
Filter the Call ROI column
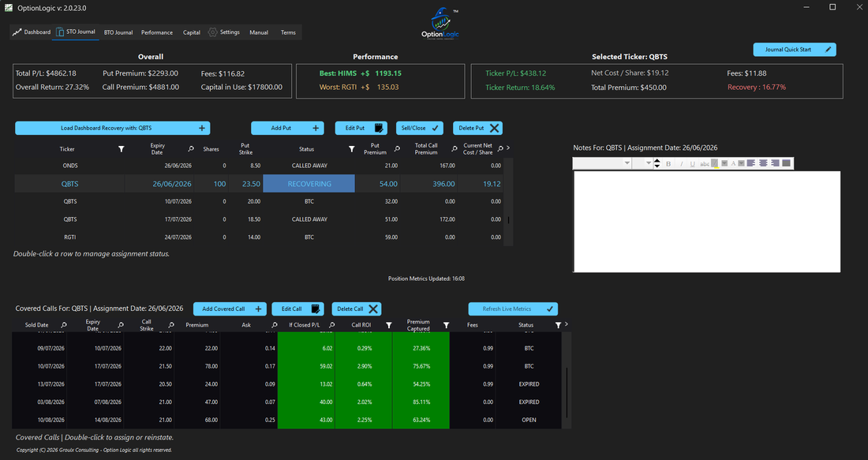coord(388,325)
